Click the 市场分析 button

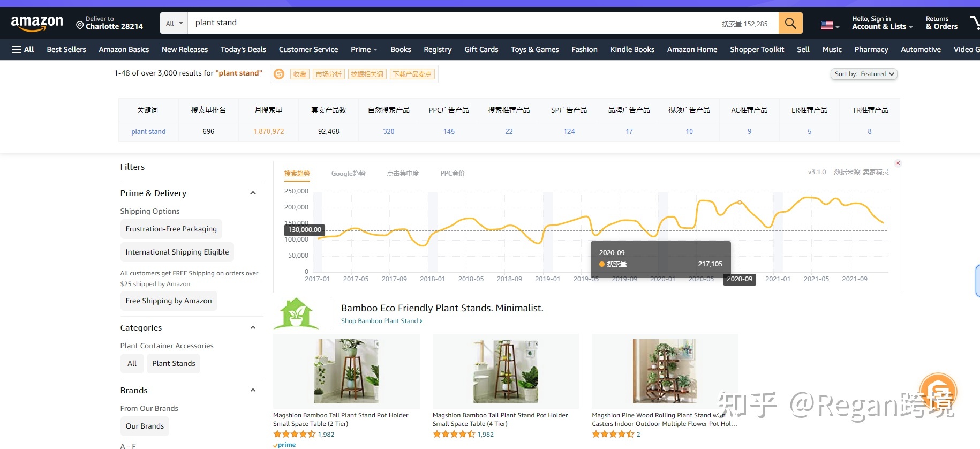click(328, 74)
